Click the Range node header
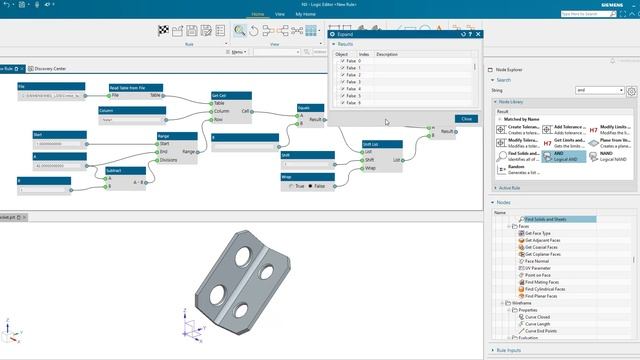This screenshot has height=360, width=640. click(x=177, y=136)
